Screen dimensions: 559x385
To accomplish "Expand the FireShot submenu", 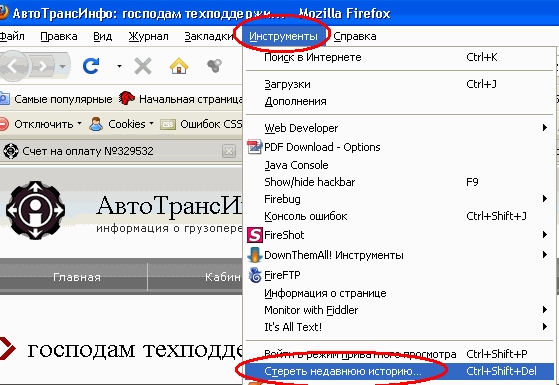I will (x=400, y=235).
